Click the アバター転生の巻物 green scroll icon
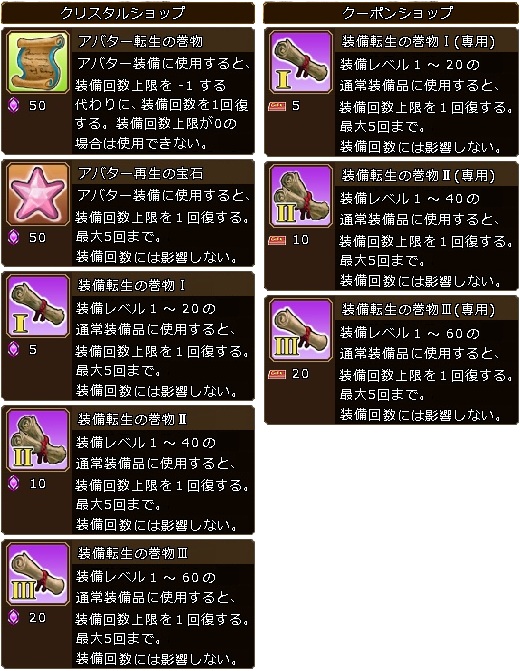520x671 pixels. click(x=38, y=62)
